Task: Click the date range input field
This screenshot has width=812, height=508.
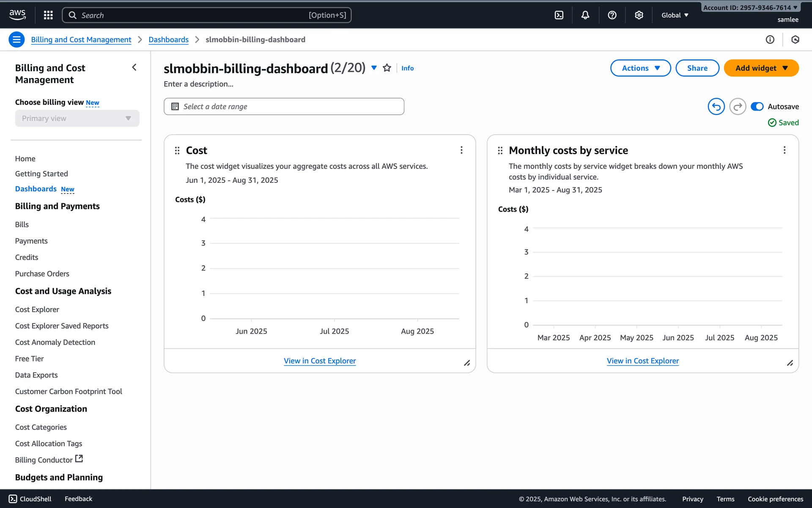Action: point(284,107)
